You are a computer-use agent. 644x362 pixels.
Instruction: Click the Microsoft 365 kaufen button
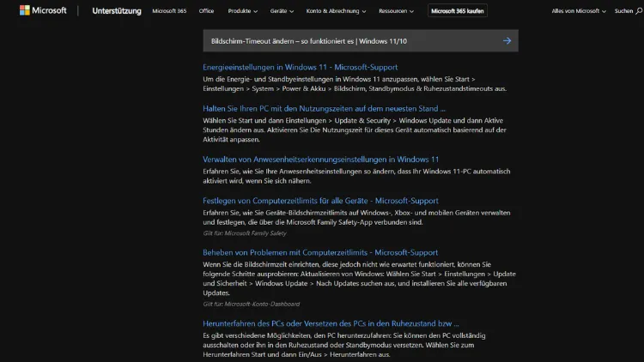[x=457, y=11]
